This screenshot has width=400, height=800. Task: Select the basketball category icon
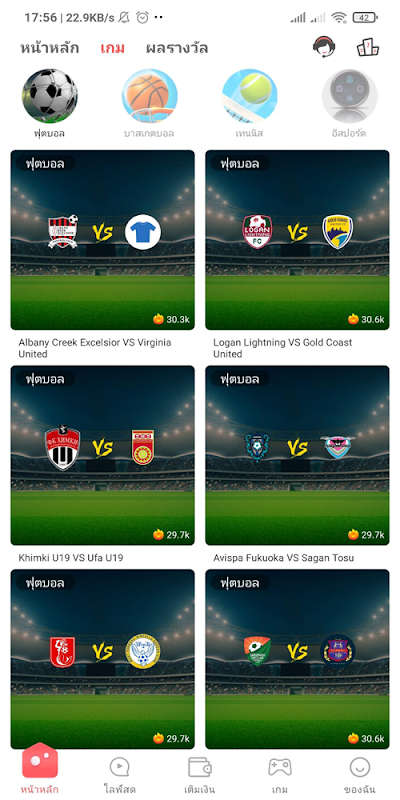point(149,96)
